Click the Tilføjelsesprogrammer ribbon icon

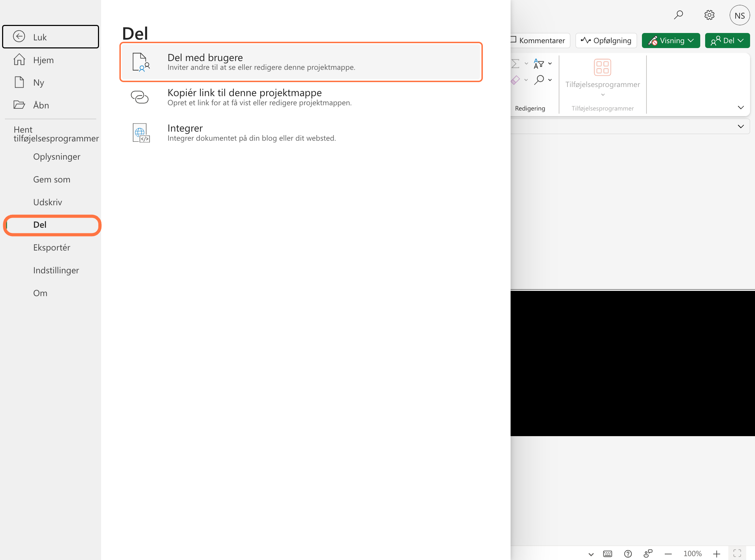(x=603, y=67)
